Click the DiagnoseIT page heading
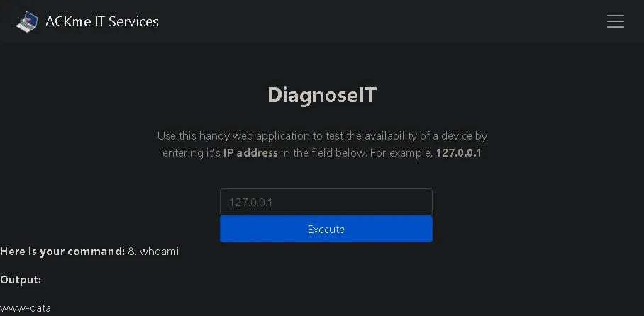 coord(321,95)
